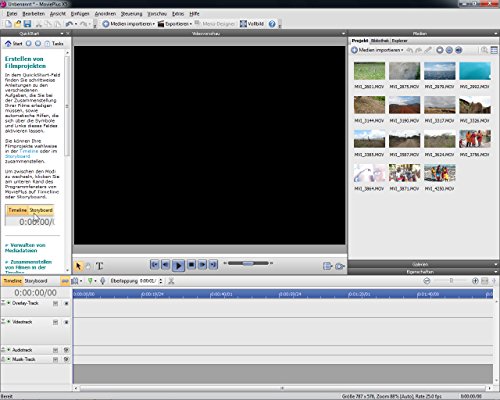500x400 pixels.
Task: Switch to the Storyboard tab above the timeline
Action: pyautogui.click(x=36, y=281)
